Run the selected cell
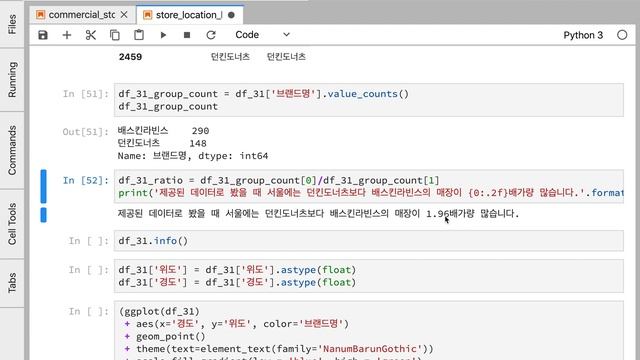Viewport: 640px width, 360px height. point(163,35)
